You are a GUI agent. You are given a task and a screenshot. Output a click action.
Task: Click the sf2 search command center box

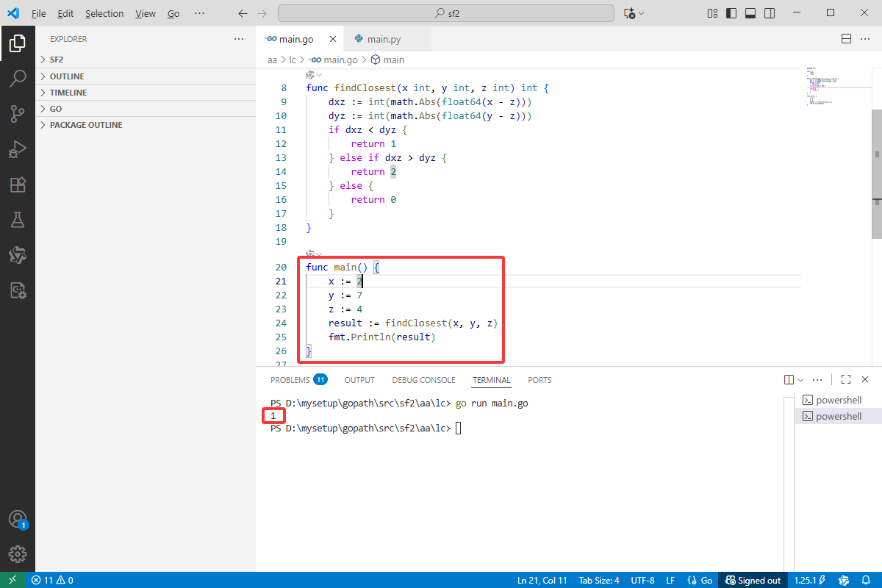(x=446, y=13)
